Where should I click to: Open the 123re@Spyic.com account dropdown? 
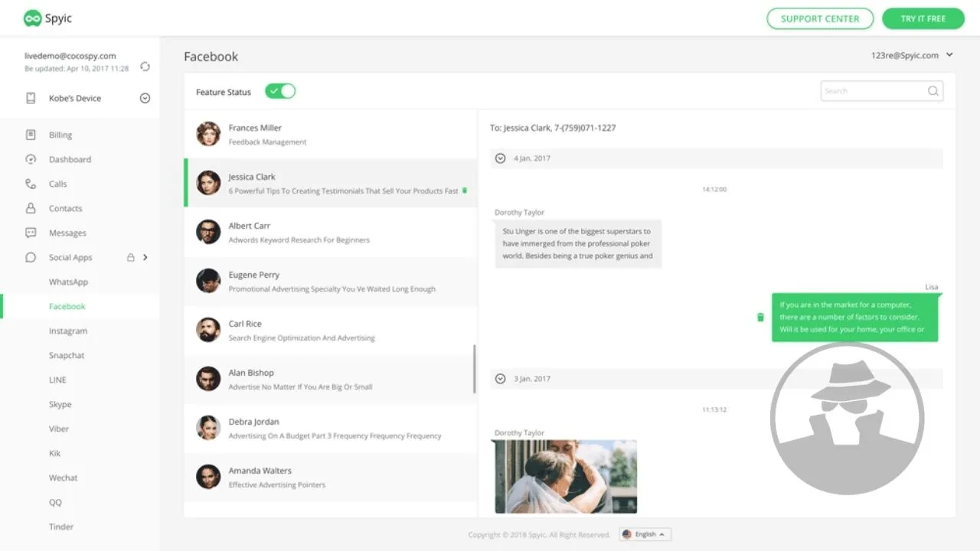click(912, 55)
